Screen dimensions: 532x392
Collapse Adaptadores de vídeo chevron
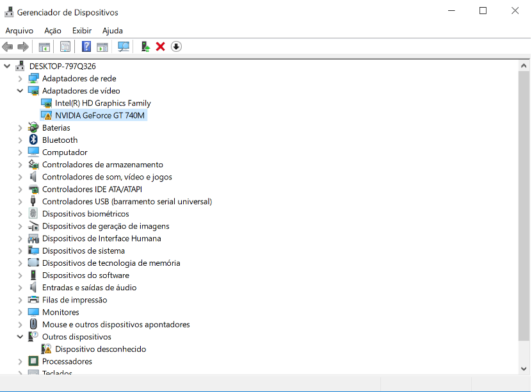(x=20, y=90)
